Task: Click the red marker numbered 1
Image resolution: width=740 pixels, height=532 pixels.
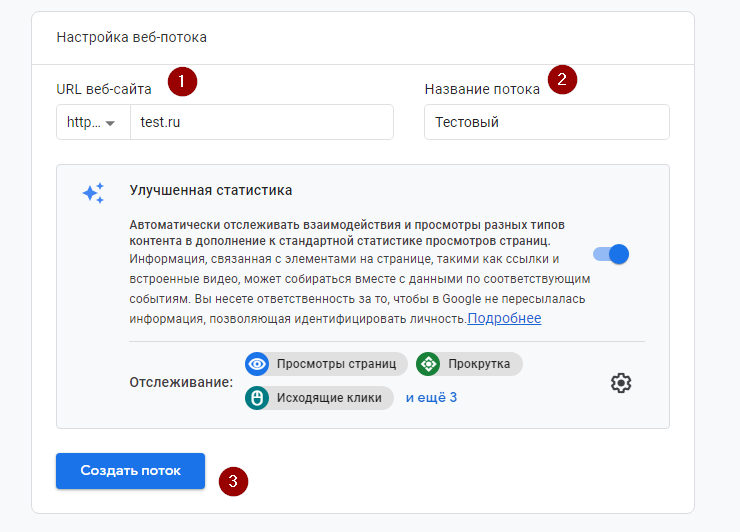Action: pos(181,82)
